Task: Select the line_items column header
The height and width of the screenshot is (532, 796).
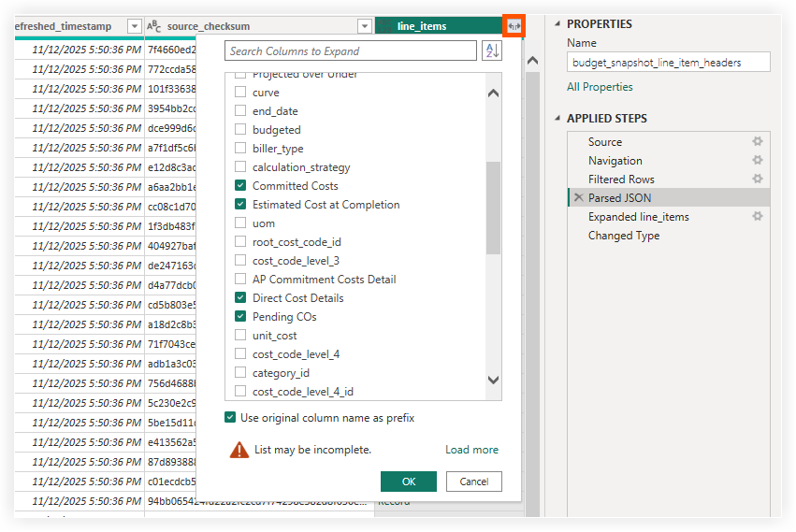Action: click(x=439, y=26)
